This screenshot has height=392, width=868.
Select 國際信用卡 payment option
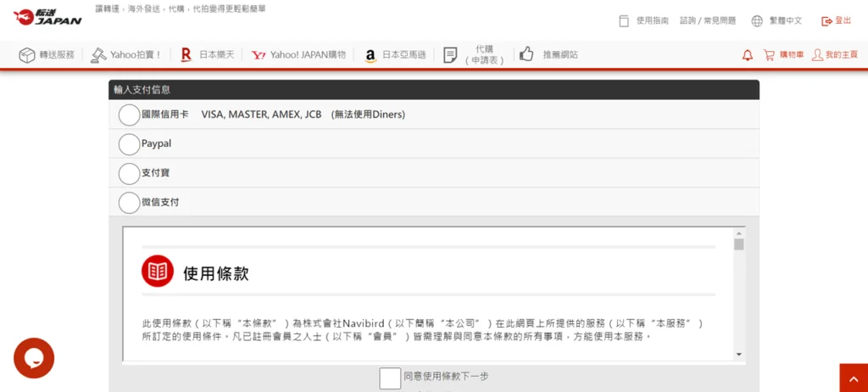[x=129, y=115]
